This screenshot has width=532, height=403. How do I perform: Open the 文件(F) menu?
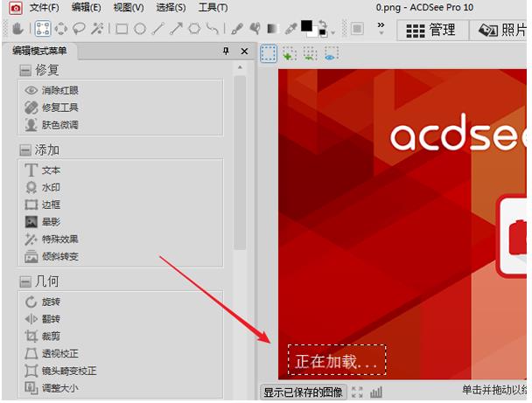coord(44,8)
